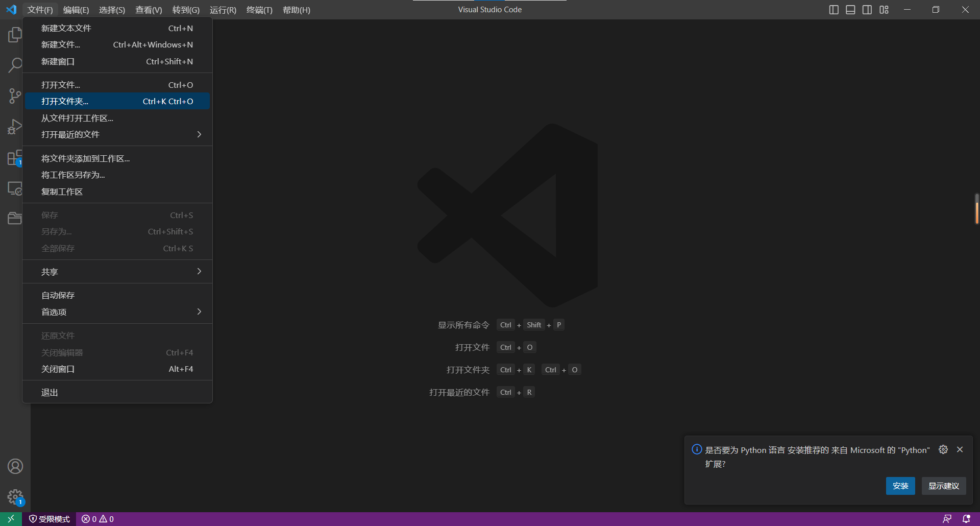The width and height of the screenshot is (980, 526).
Task: Open the 查看(V) menu
Action: point(149,10)
